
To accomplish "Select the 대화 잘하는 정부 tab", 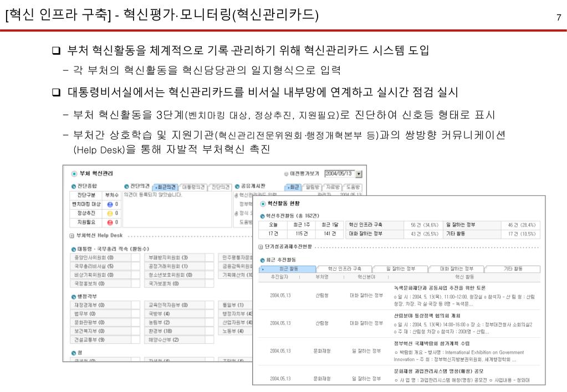I will coord(456,269).
